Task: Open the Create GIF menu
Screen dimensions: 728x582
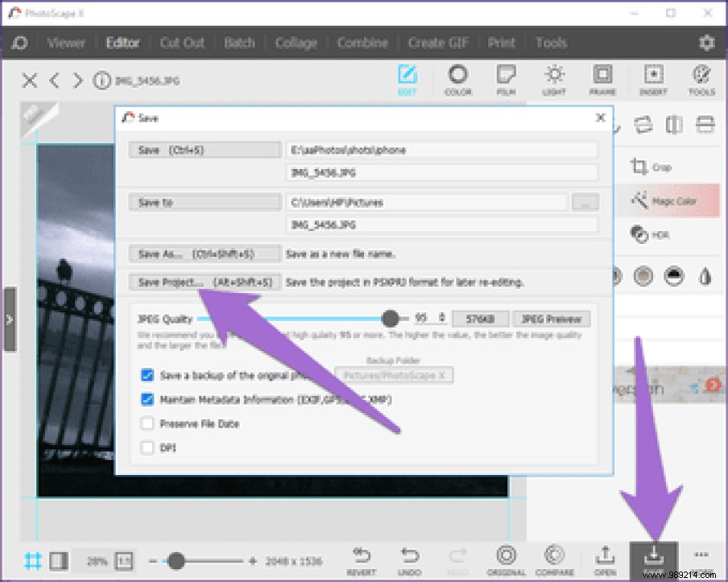Action: [437, 42]
